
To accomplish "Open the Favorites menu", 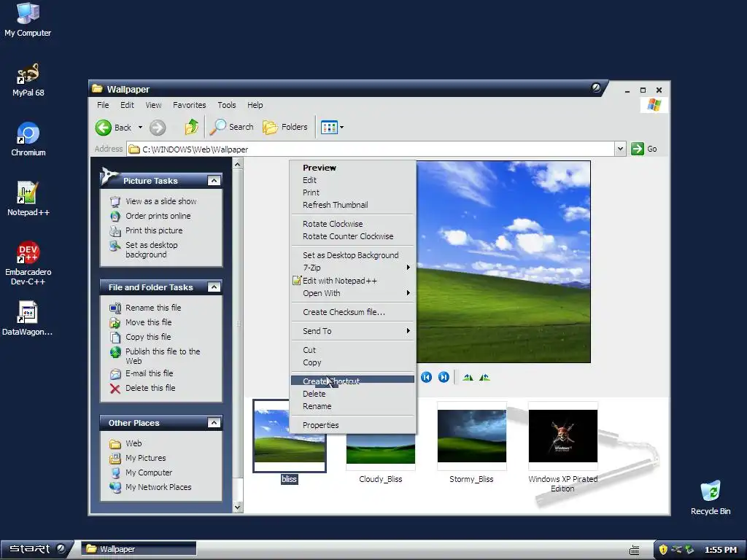I will point(189,105).
